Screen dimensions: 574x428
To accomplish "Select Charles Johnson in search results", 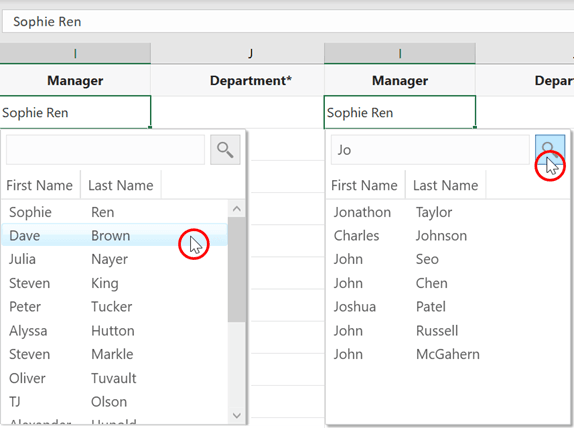I will pyautogui.click(x=448, y=235).
